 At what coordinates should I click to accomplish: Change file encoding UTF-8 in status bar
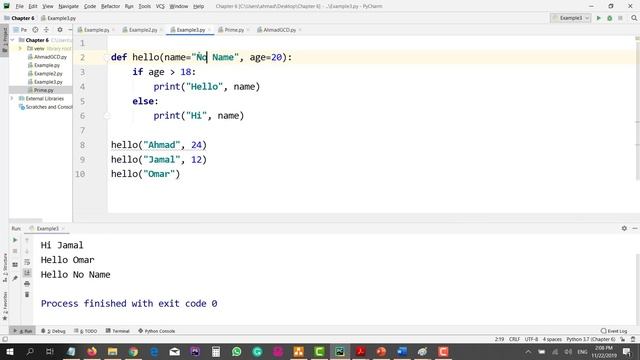531,339
